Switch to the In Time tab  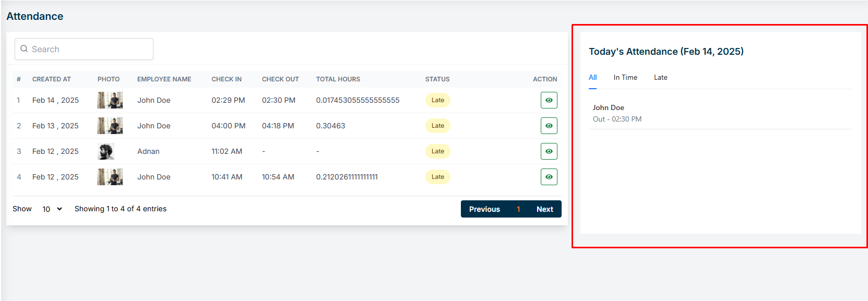click(625, 78)
